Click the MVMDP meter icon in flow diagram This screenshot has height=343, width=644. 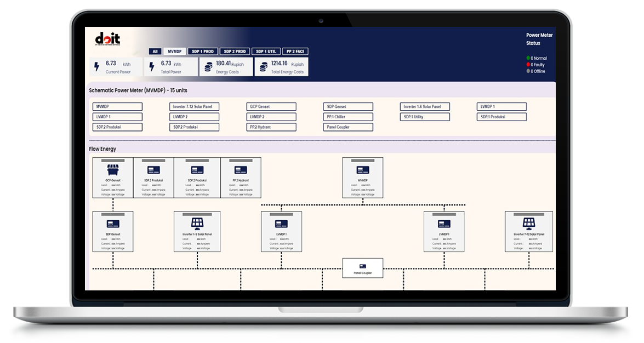[362, 170]
